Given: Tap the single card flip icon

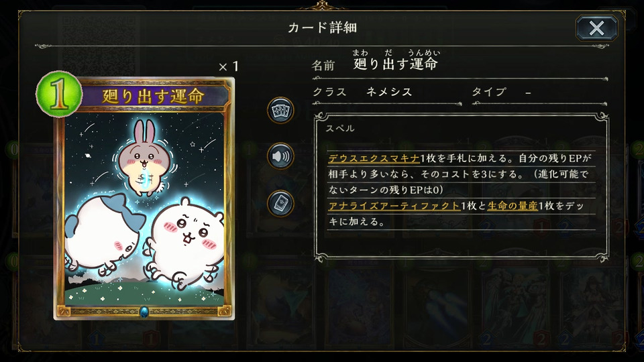Looking at the screenshot, I should coord(280,203).
